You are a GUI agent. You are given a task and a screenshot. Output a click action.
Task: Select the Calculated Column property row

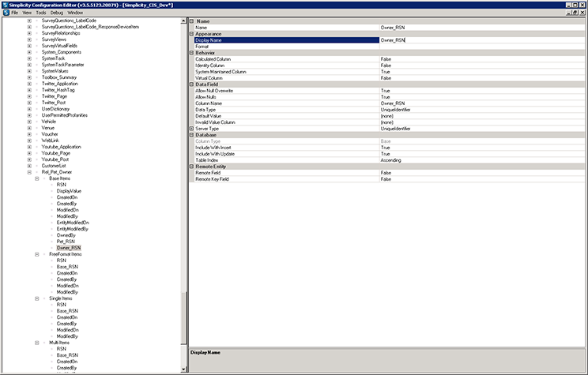click(390, 59)
